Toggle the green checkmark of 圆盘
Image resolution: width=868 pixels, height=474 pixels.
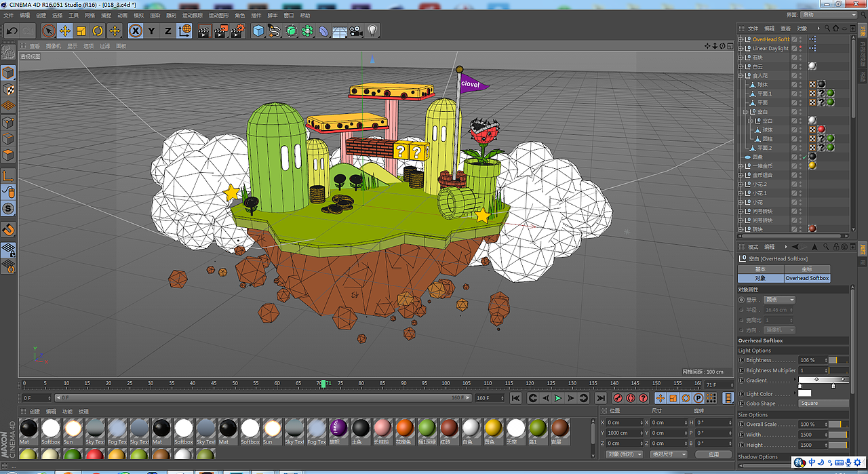coord(805,157)
